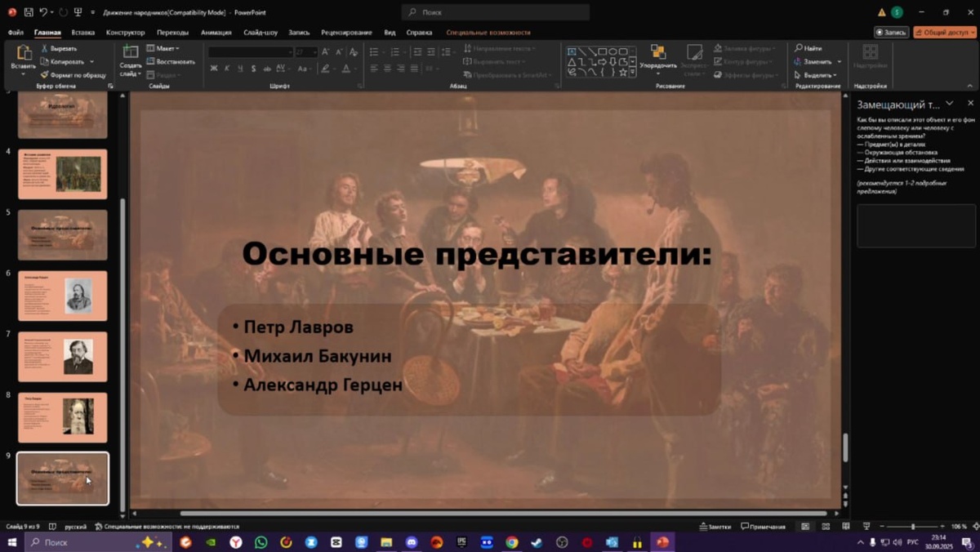
Task: Switch to the Переходы tab
Action: [172, 33]
